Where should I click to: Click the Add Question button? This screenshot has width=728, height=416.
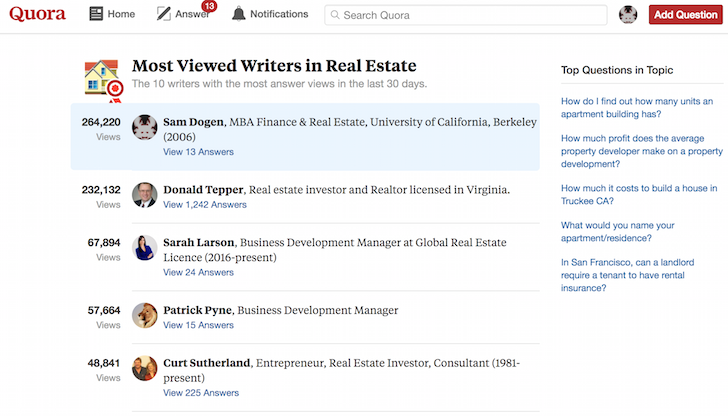pos(685,15)
